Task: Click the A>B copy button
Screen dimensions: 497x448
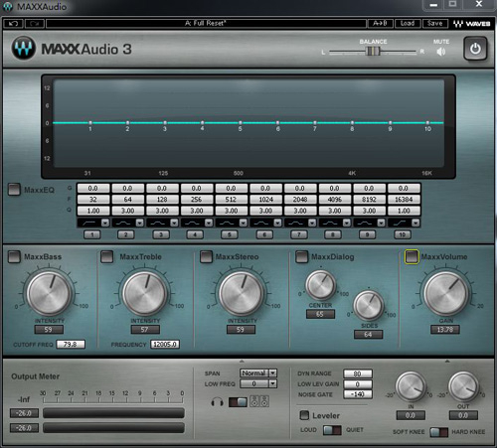Action: click(381, 24)
